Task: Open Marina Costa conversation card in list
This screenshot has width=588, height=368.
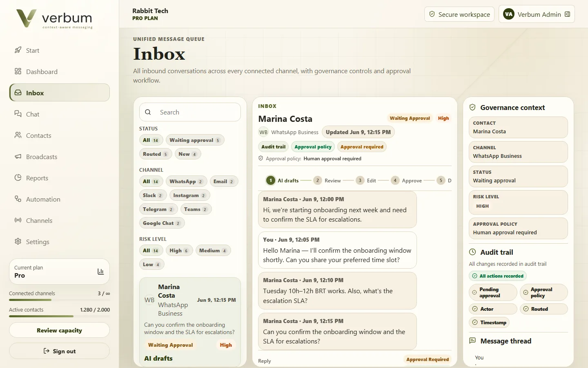Action: 190,322
